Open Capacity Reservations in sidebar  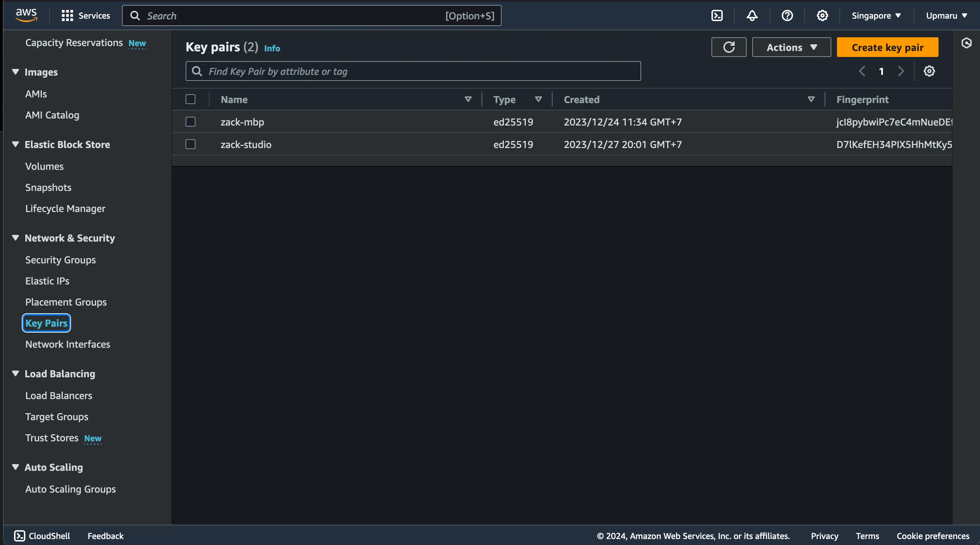click(74, 43)
